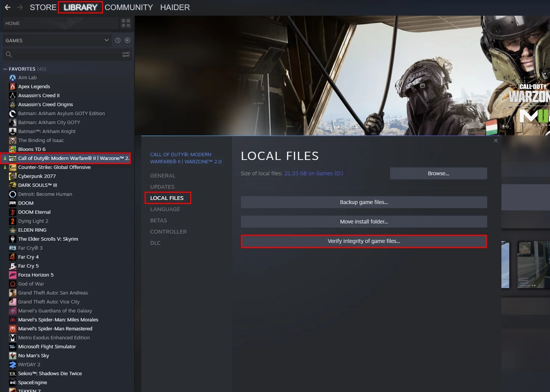Click the DOOM Eternal icon
Screen dimensions: 550x392
[13, 212]
